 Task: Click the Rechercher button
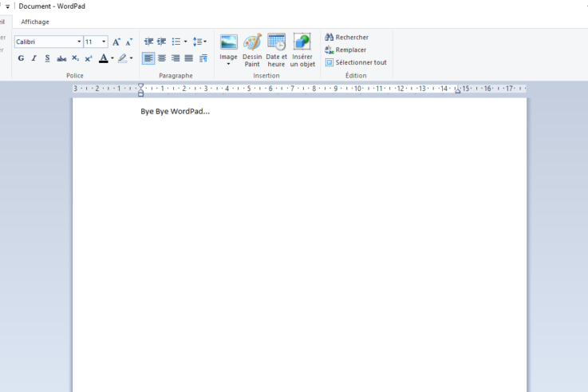347,37
